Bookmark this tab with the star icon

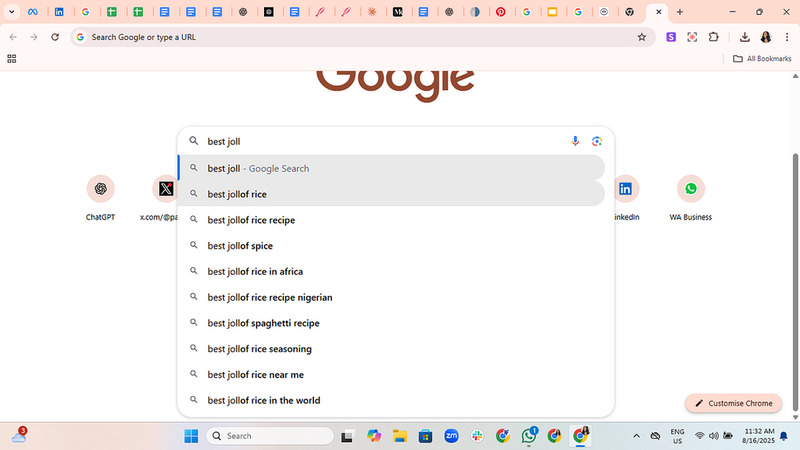coord(642,37)
